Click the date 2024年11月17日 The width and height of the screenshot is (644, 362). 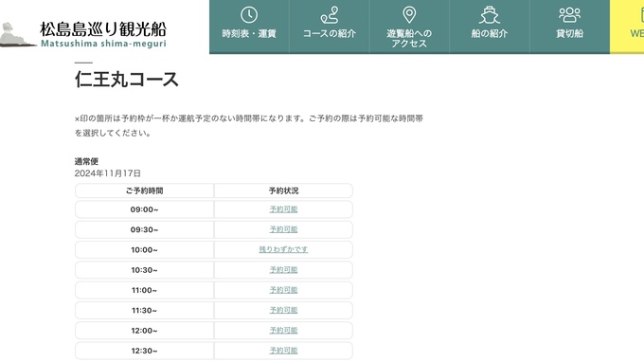click(108, 173)
